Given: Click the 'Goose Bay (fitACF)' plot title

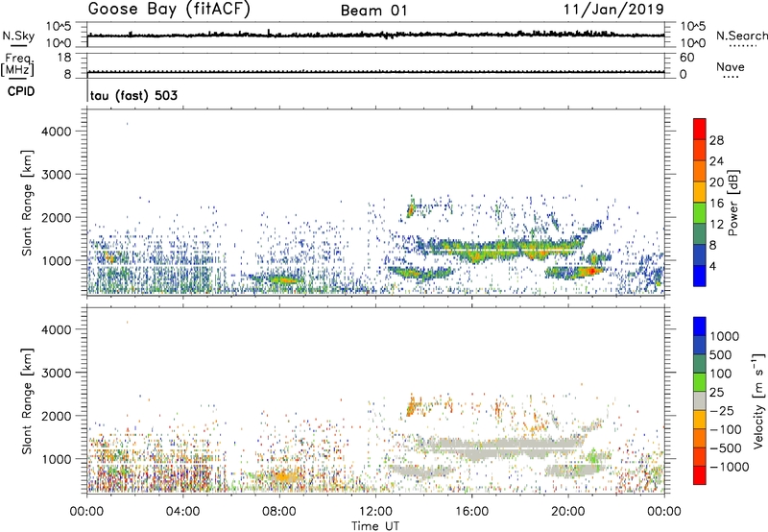Looking at the screenshot, I should 169,10.
